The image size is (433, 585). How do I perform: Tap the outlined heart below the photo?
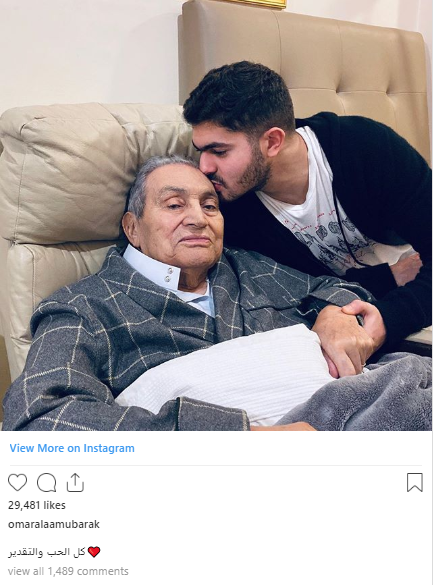click(18, 482)
